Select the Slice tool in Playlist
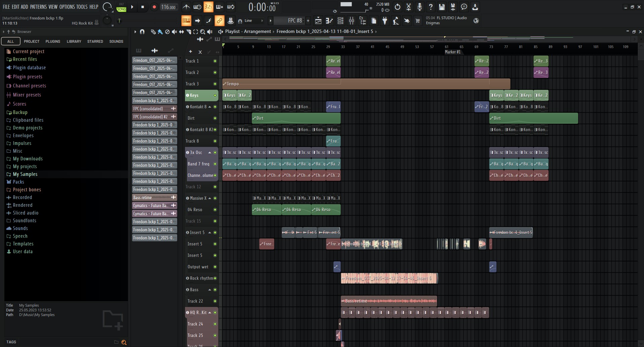 (188, 32)
